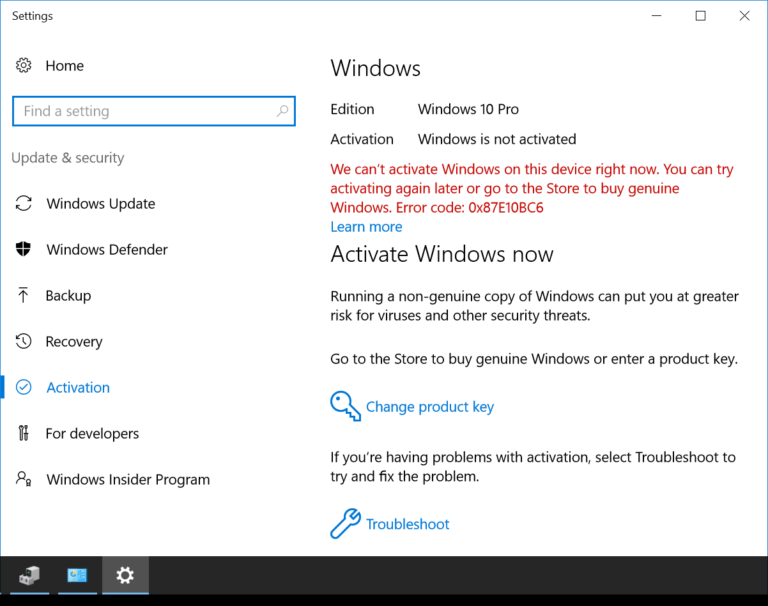768x606 pixels.
Task: Click the Windows Insider Program person icon
Action: [x=24, y=479]
